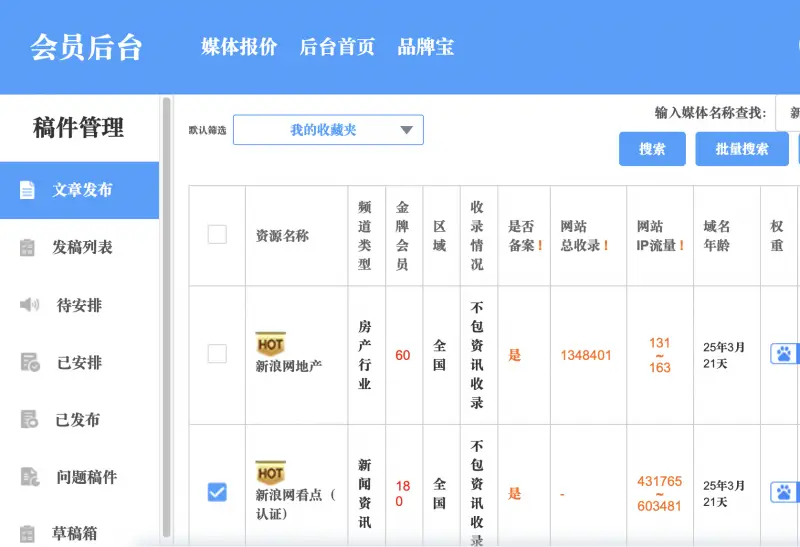Select 问题稿件 in the sidebar
The image size is (800, 547).
80,477
